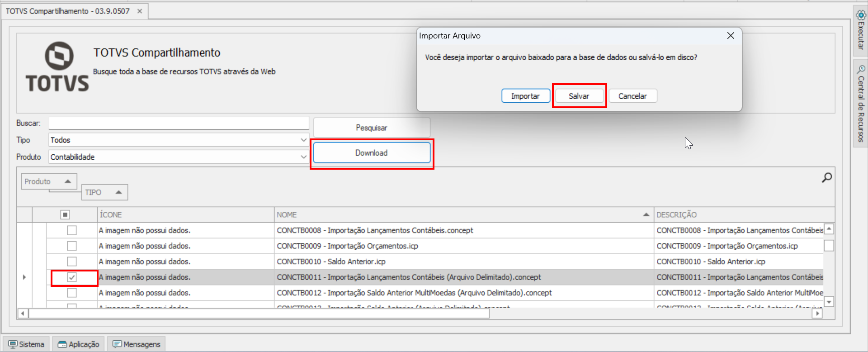Uncheck the CONCTB0011 row checkbox

72,277
